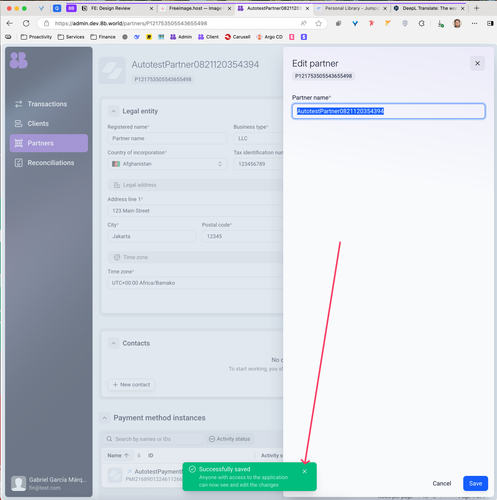
Task: Click the read aloud icon in address bar
Action: pyautogui.click(x=303, y=23)
